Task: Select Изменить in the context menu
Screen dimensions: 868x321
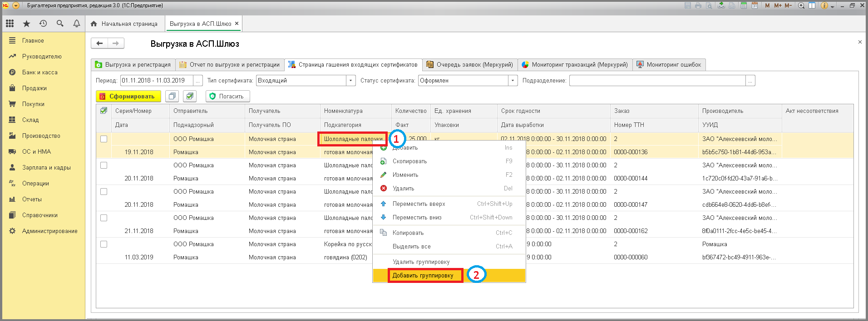Action: [449, 175]
